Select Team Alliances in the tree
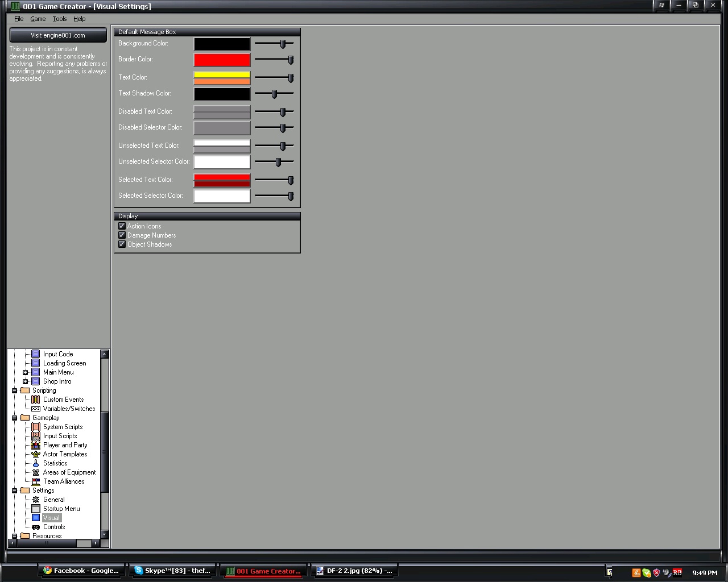The height and width of the screenshot is (582, 728). pyautogui.click(x=64, y=481)
